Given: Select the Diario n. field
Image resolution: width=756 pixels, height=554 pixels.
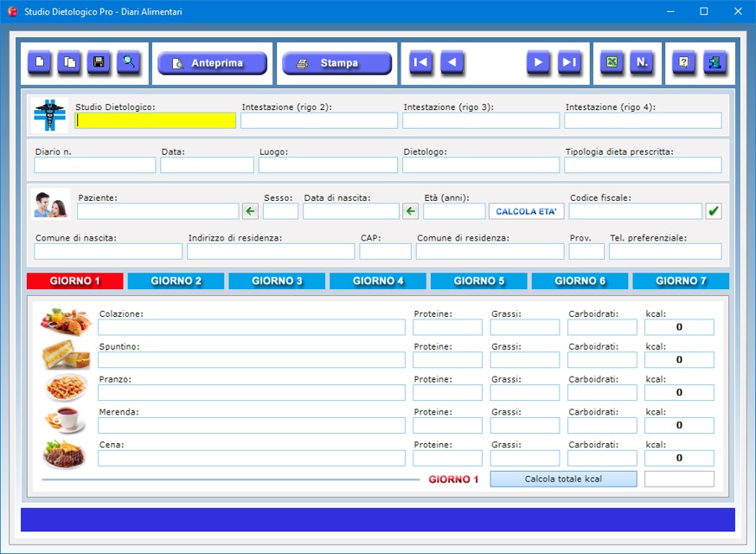Looking at the screenshot, I should (95, 165).
